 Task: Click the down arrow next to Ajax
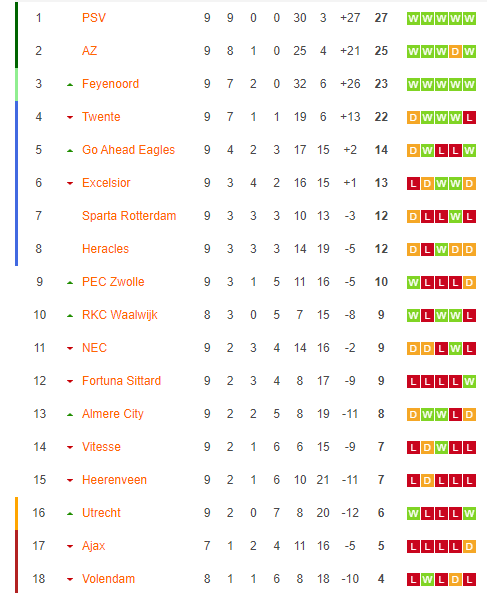(70, 546)
